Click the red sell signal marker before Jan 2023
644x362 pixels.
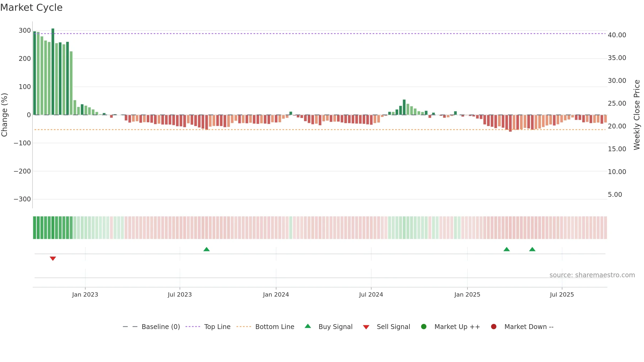pos(53,258)
